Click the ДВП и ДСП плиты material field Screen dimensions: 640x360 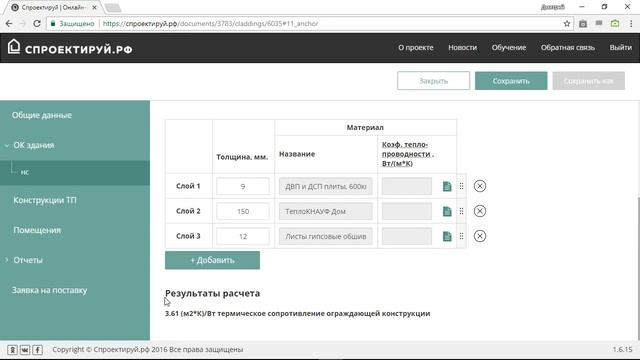[x=326, y=186]
